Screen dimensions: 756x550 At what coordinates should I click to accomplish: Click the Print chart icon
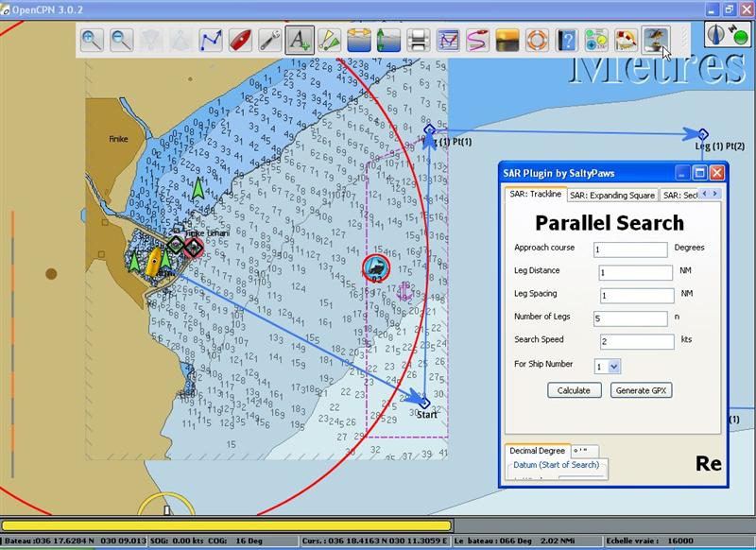tap(418, 40)
